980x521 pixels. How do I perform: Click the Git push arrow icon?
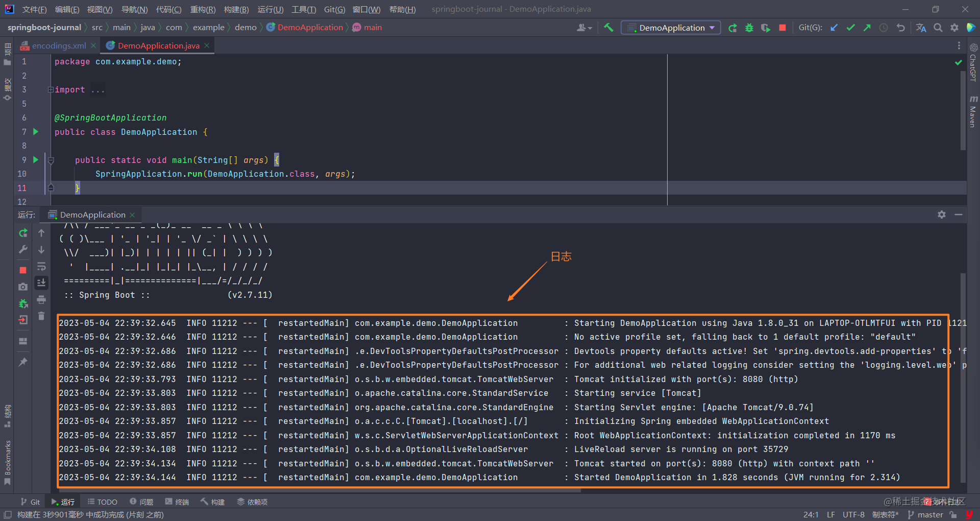tap(867, 28)
